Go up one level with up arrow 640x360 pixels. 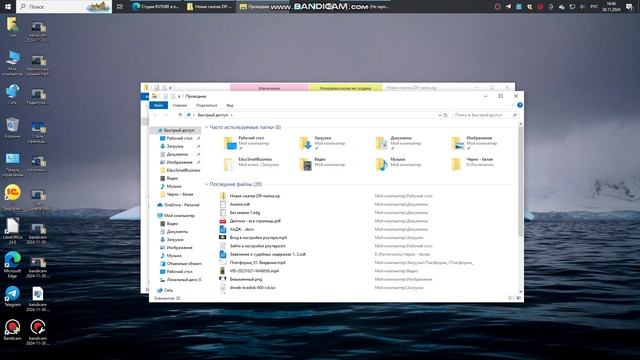click(x=180, y=115)
